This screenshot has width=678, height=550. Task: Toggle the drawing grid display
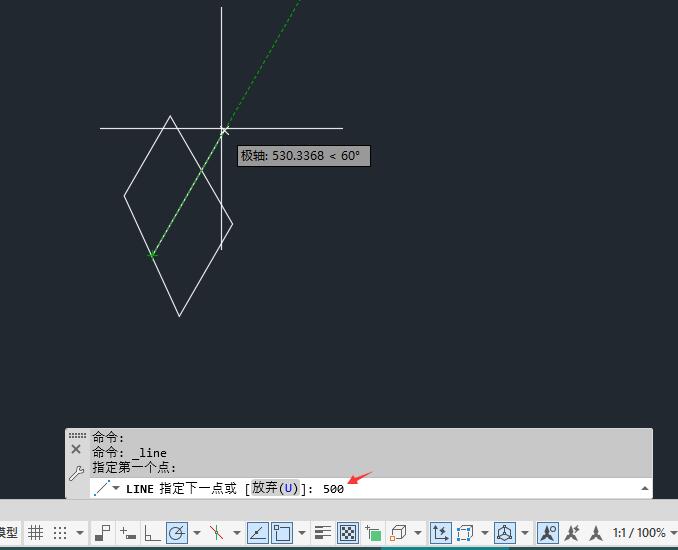35,533
